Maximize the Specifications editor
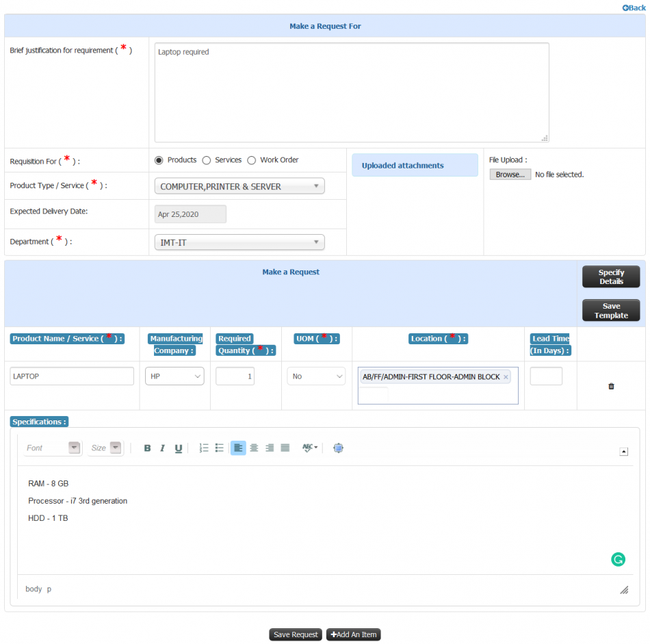Viewport: 650px width, 644px height. coord(338,448)
